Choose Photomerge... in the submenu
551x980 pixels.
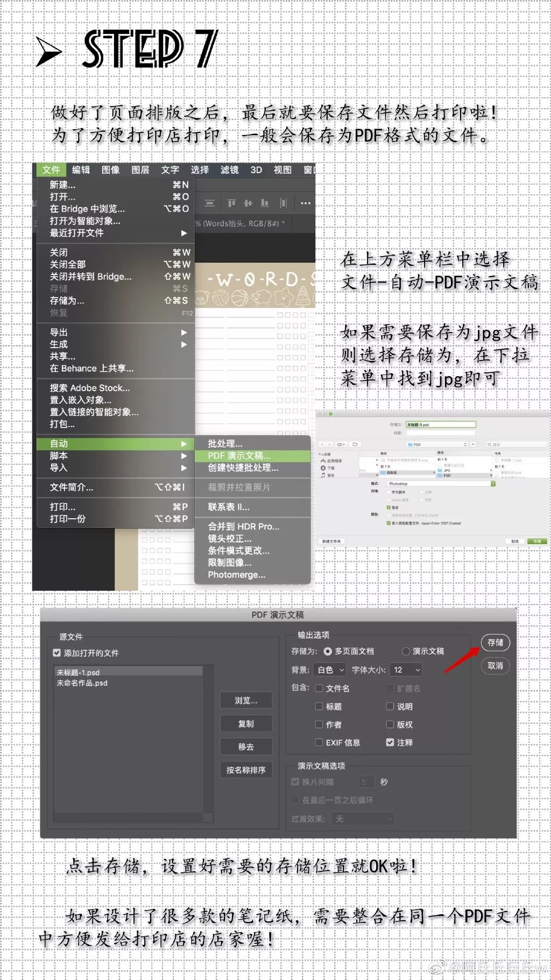pyautogui.click(x=252, y=575)
